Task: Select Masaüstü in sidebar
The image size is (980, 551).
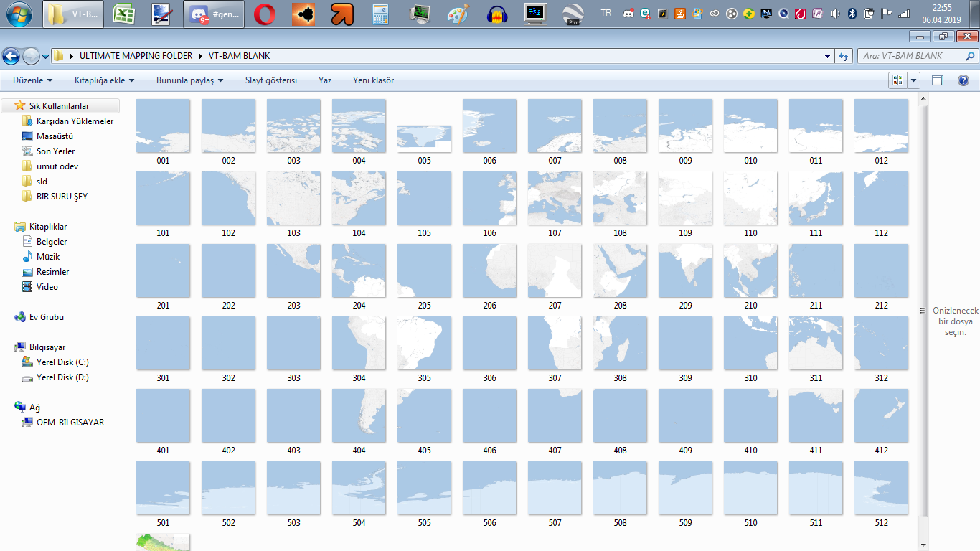Action: 55,136
